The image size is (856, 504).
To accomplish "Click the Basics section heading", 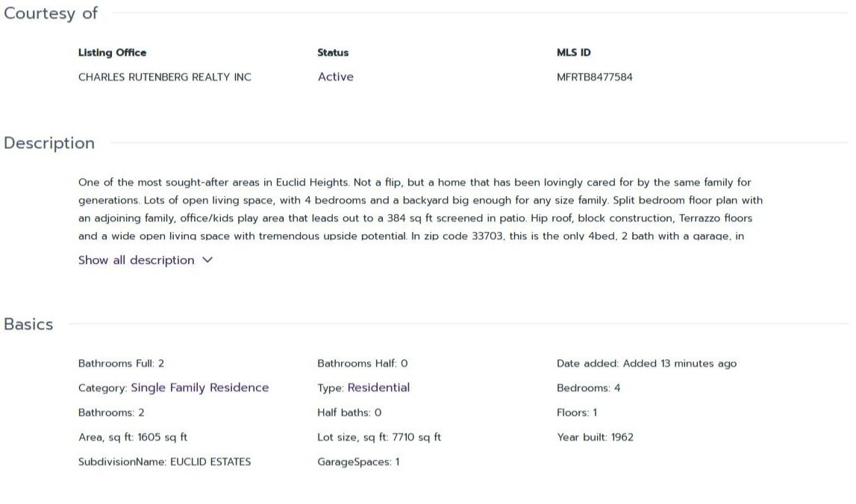I will point(28,324).
